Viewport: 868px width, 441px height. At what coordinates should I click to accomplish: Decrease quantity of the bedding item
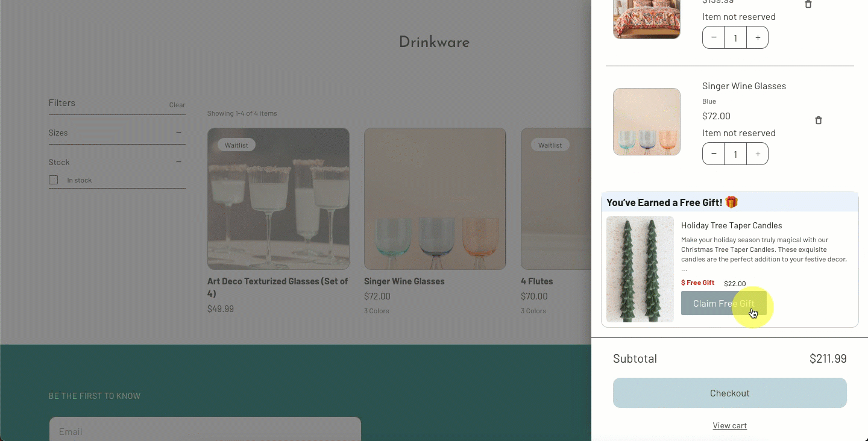[714, 37]
